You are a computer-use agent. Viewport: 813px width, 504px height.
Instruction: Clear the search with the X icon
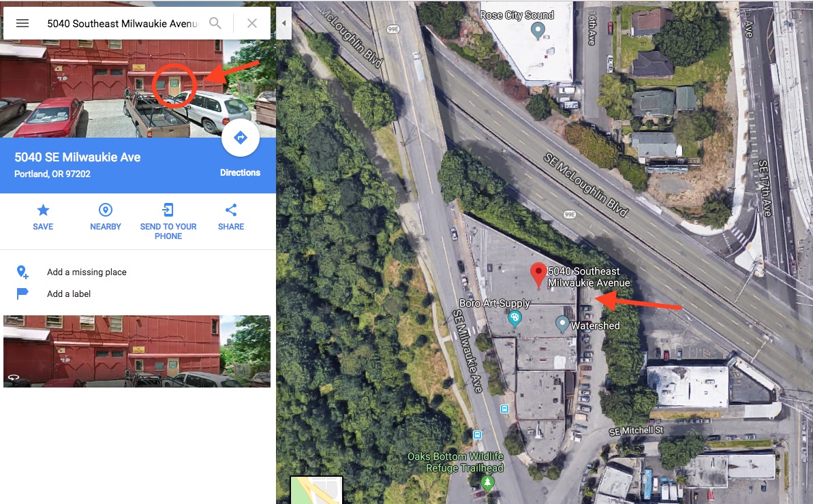[252, 23]
